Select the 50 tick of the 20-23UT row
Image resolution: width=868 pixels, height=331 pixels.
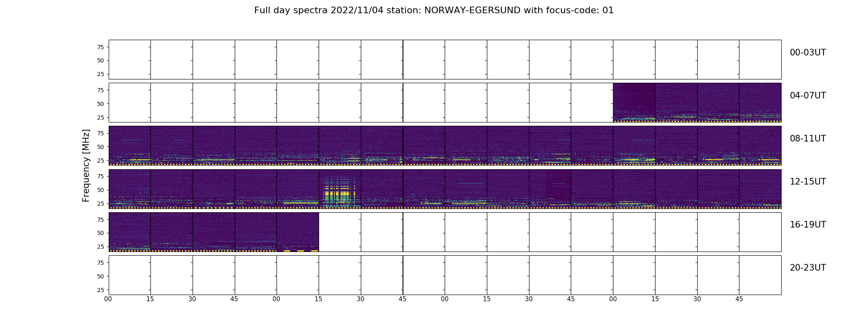pos(100,276)
